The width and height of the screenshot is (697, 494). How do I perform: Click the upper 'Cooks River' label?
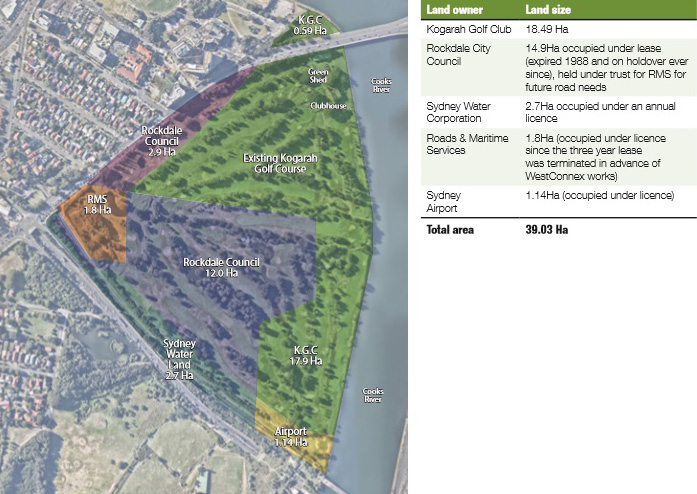[x=381, y=85]
